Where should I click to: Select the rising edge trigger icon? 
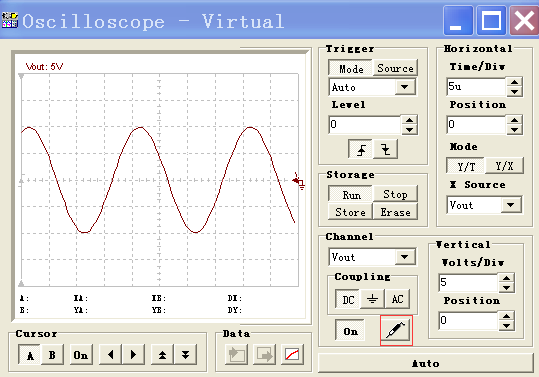click(x=360, y=149)
